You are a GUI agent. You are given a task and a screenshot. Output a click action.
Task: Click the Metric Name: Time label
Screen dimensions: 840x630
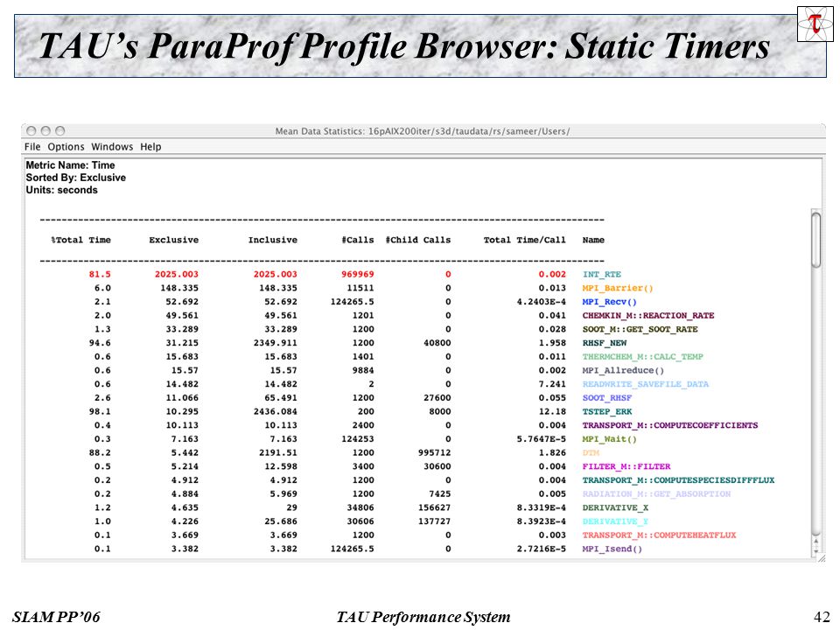tap(70, 165)
